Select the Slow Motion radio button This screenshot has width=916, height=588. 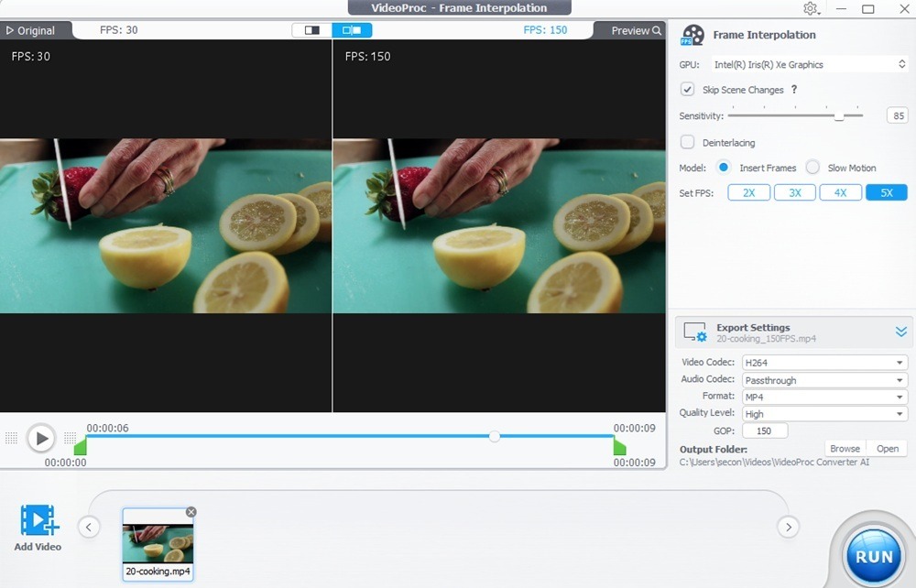[812, 168]
